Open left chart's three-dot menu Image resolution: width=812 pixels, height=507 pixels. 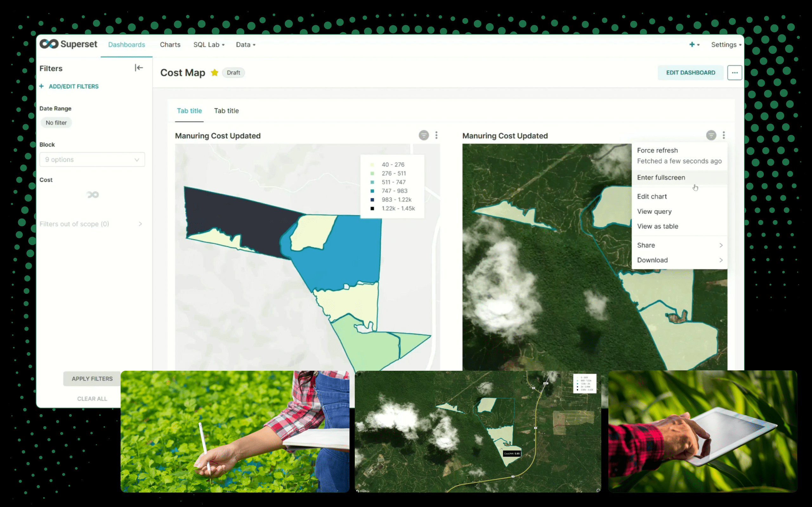tap(436, 135)
